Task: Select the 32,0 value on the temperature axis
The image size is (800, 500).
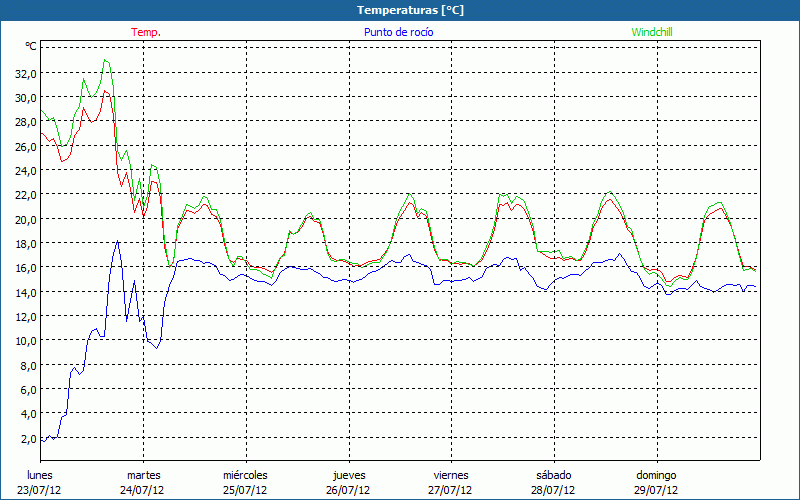Action: [24, 73]
